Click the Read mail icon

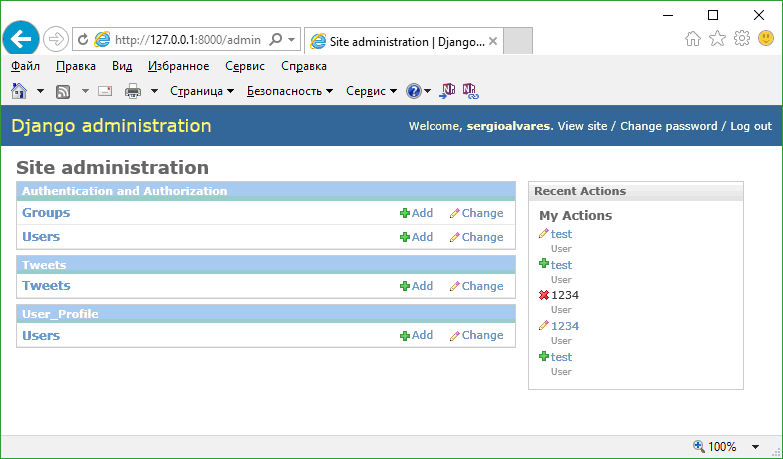pyautogui.click(x=105, y=91)
